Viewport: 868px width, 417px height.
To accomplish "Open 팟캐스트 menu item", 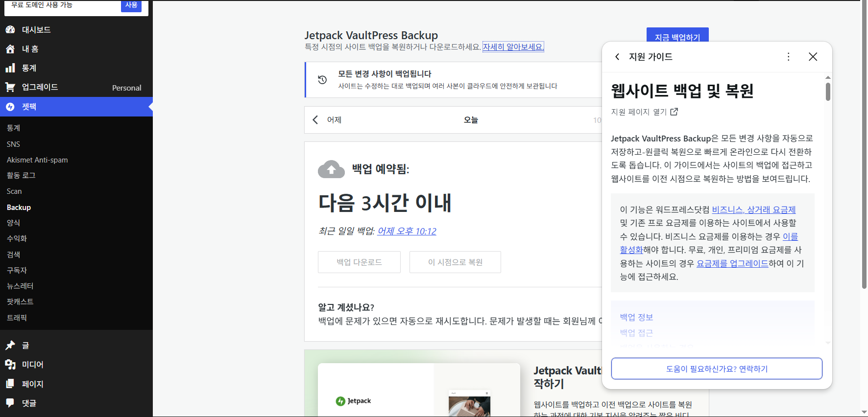I will (x=20, y=301).
